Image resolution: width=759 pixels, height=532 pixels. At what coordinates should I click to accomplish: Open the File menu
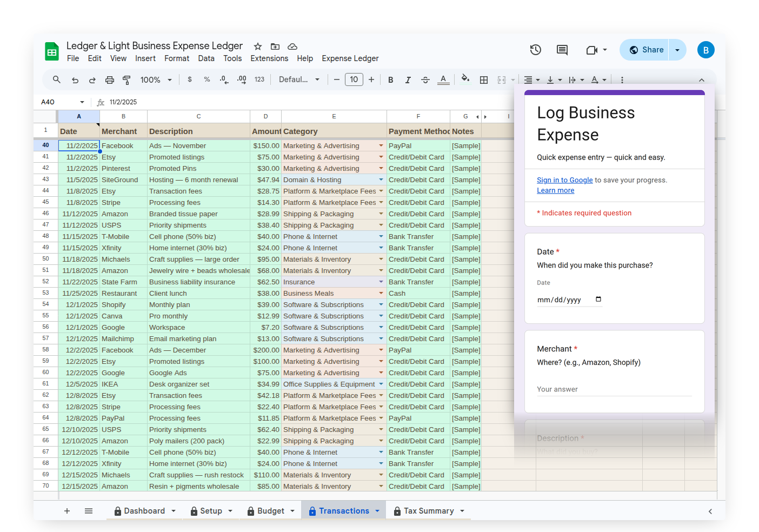tap(73, 58)
